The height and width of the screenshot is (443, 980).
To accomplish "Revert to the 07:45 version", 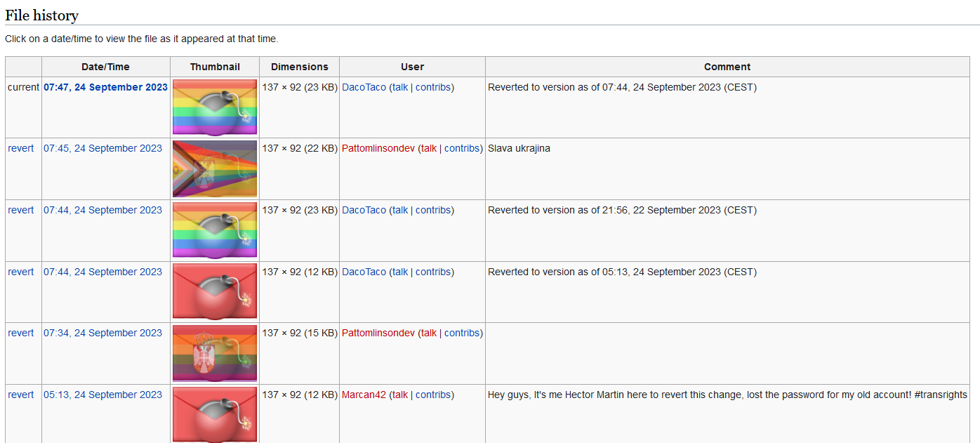I will point(21,148).
